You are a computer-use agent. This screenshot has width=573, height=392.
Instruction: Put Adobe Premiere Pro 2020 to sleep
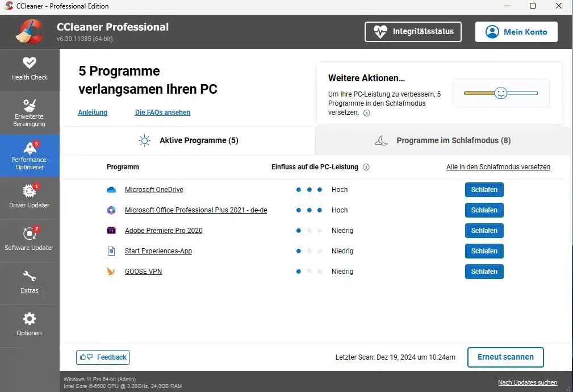click(484, 231)
